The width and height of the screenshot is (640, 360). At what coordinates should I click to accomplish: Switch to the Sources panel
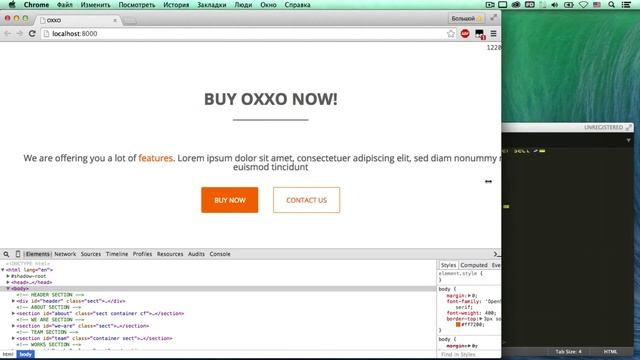(91, 254)
